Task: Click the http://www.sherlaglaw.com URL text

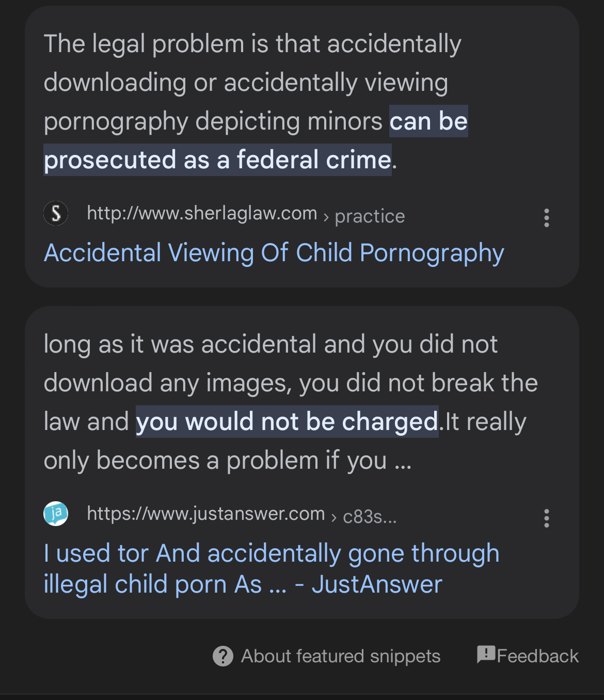Action: pyautogui.click(x=202, y=213)
